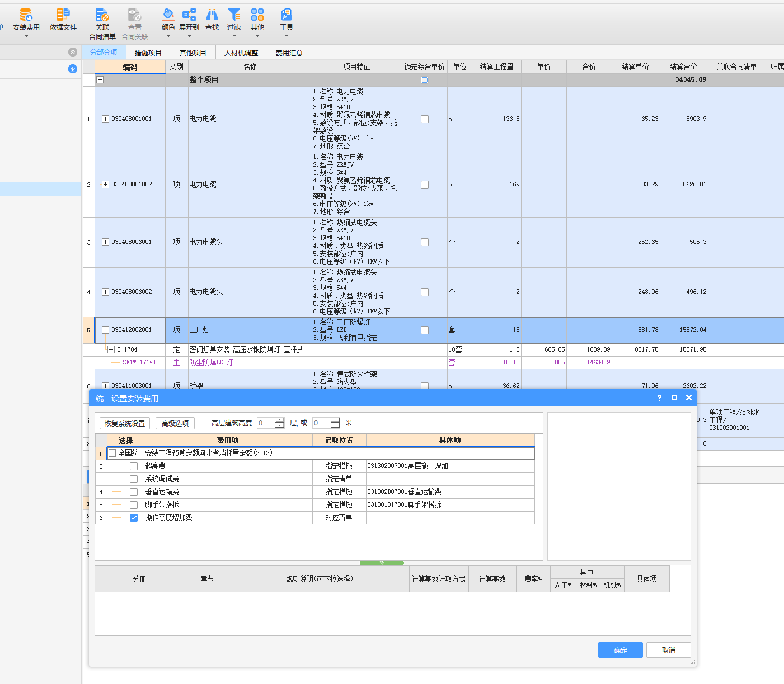Toggle lock price for 工厂灯 row

pyautogui.click(x=425, y=330)
